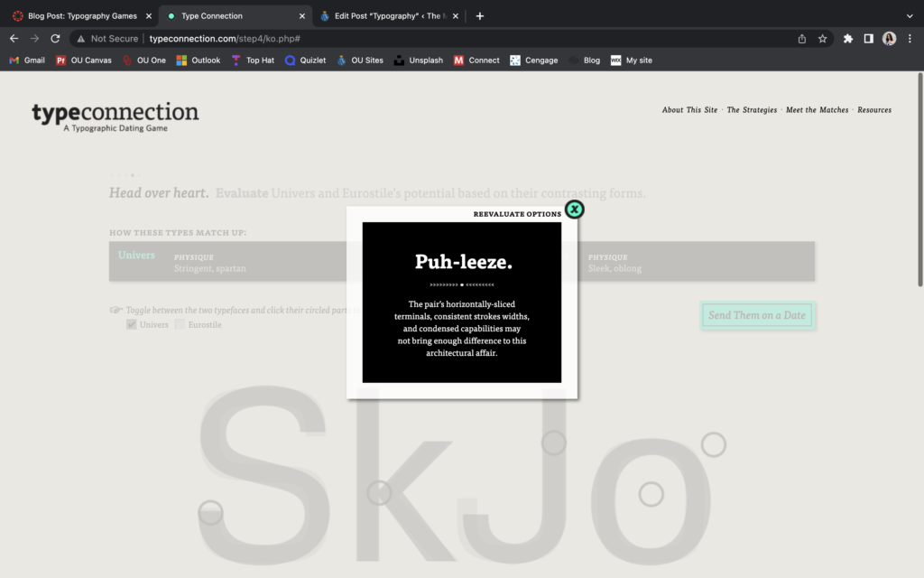Image resolution: width=924 pixels, height=578 pixels.
Task: Click the page vertical scrollbar
Action: click(919, 180)
